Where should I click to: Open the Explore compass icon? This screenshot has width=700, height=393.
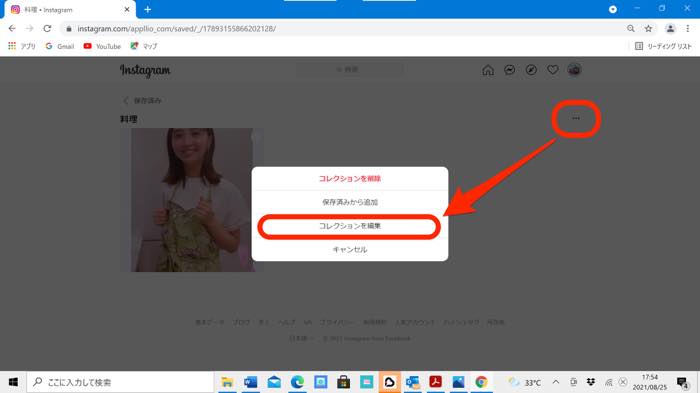[531, 70]
